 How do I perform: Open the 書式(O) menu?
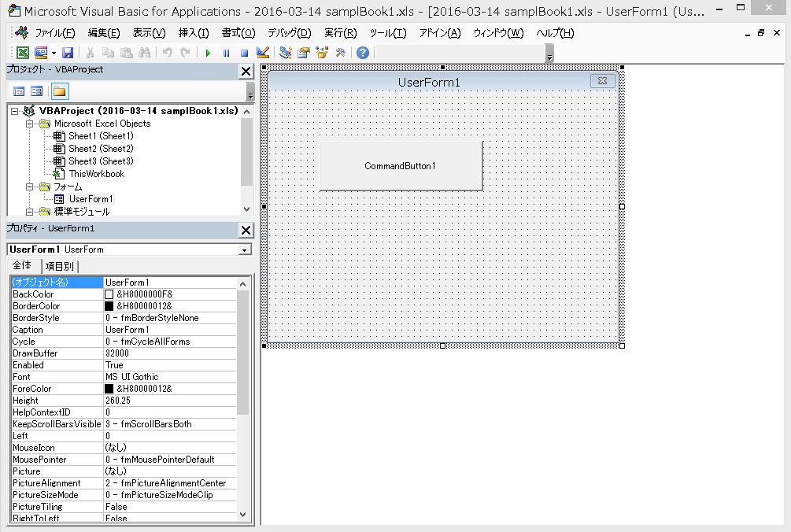pyautogui.click(x=238, y=33)
